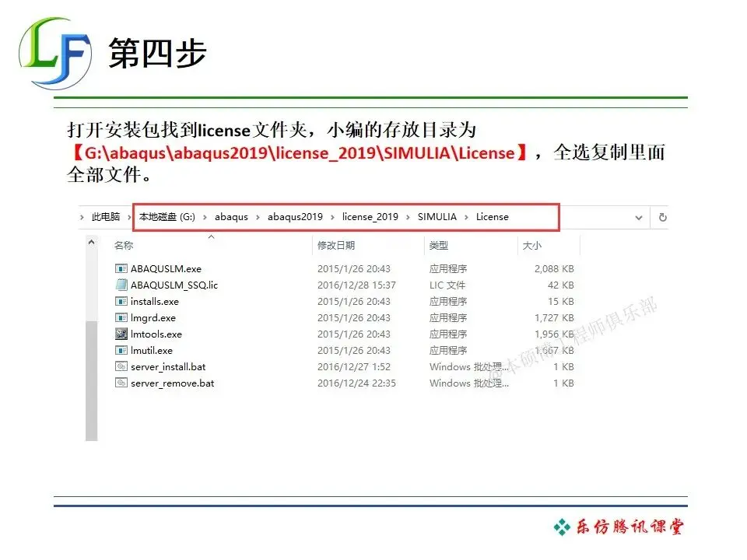Click the ABAQUSLM_SSQ.lic file icon
The image size is (747, 560).
click(x=121, y=285)
